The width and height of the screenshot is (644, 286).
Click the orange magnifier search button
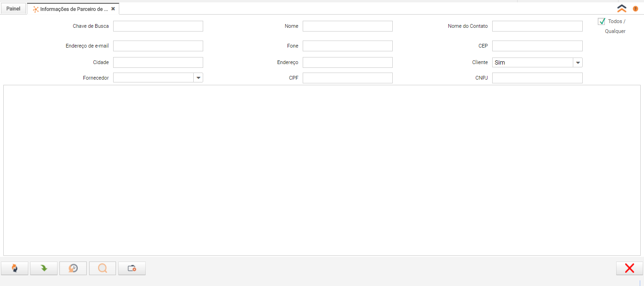pyautogui.click(x=102, y=268)
